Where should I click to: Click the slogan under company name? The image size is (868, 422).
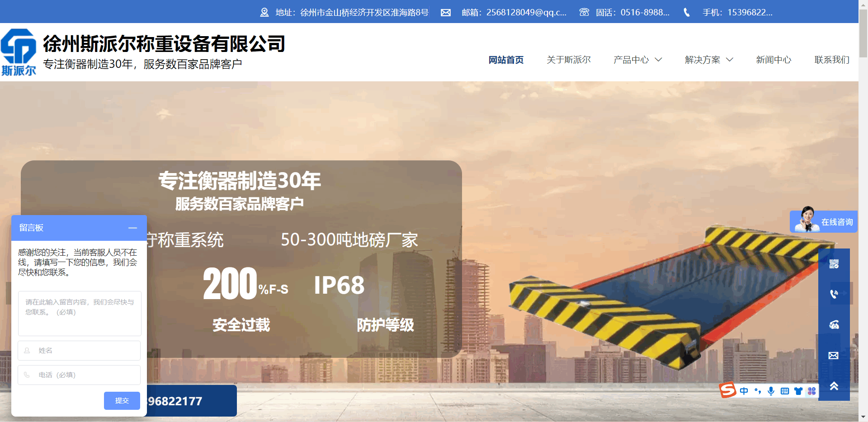point(142,64)
